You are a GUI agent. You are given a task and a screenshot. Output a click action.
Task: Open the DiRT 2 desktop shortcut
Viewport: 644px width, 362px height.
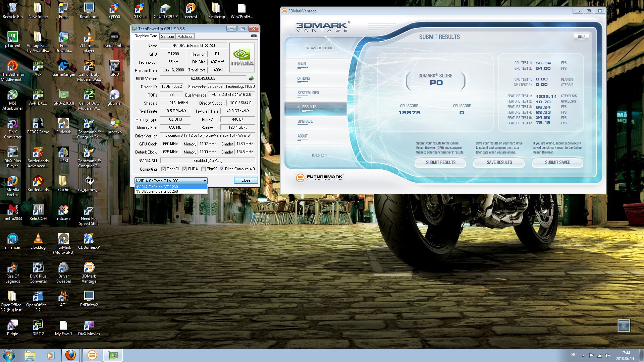pos(38,328)
